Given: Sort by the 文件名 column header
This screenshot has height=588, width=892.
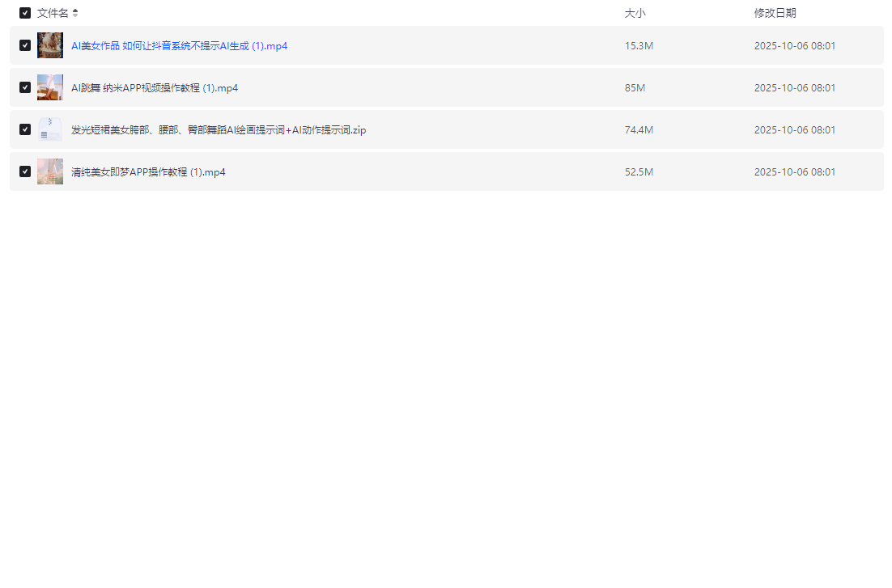Looking at the screenshot, I should pos(53,13).
